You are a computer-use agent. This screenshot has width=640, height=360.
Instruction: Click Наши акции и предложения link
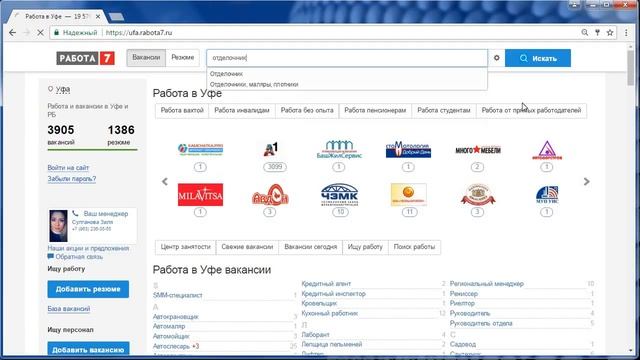[x=88, y=248]
